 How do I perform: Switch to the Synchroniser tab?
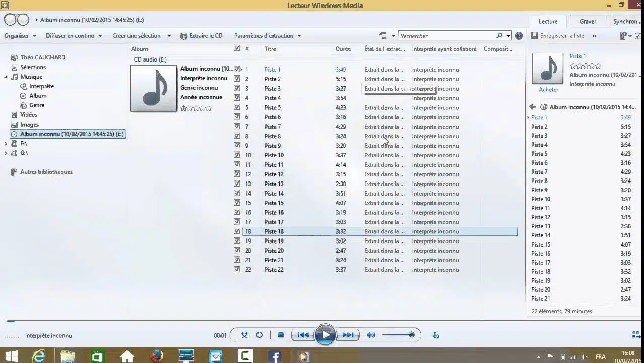[x=626, y=21]
